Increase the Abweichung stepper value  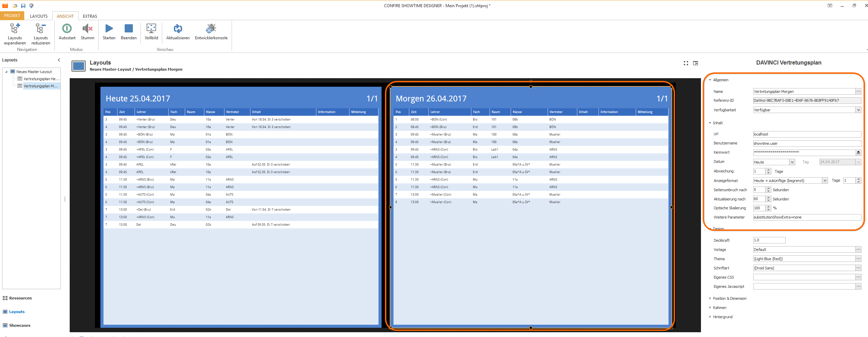(x=768, y=170)
